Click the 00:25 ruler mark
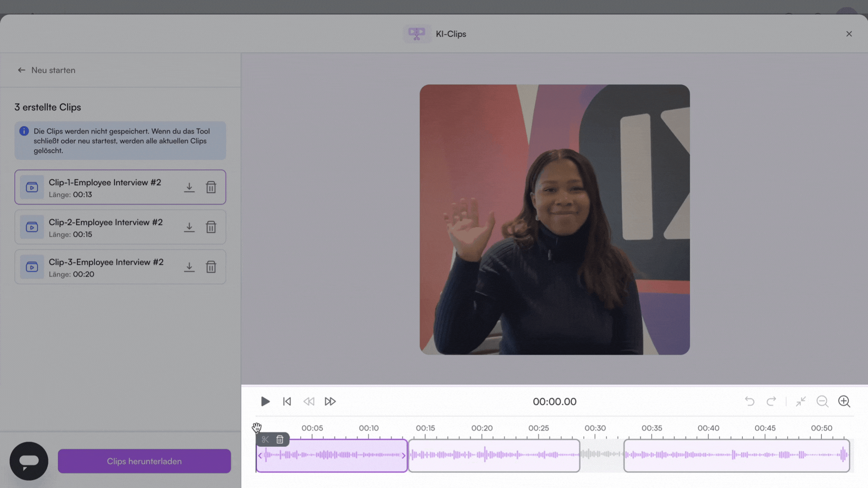Screen dimensions: 868x488 [x=538, y=428]
